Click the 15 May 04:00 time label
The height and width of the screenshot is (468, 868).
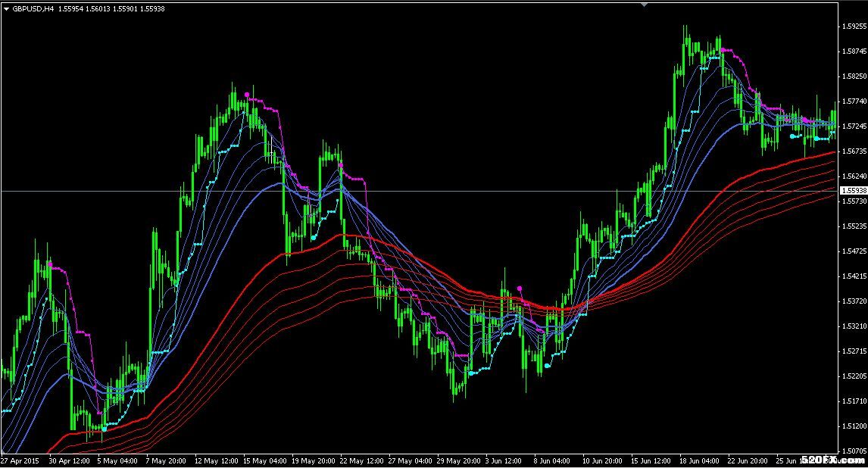point(265,461)
